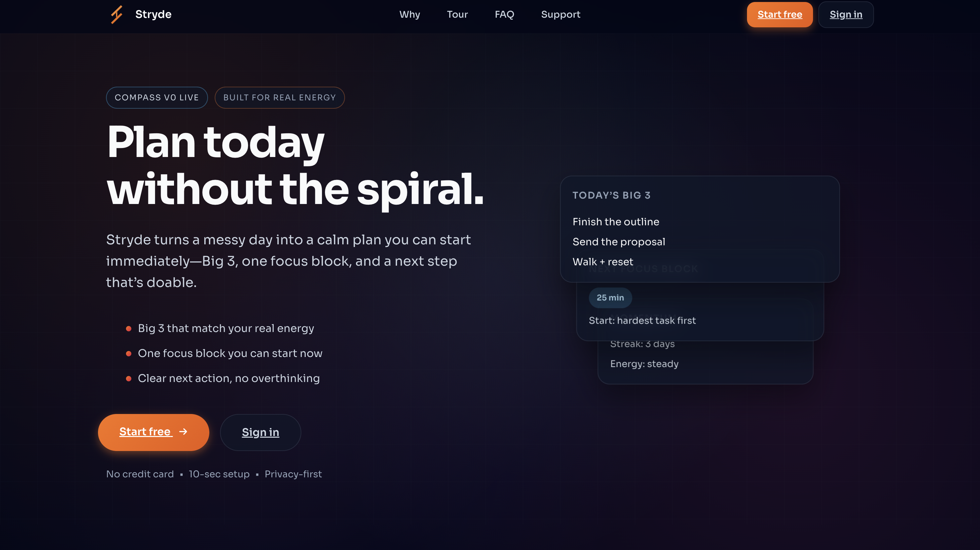Image resolution: width=980 pixels, height=550 pixels.
Task: Open the FAQ page
Action: tap(504, 14)
